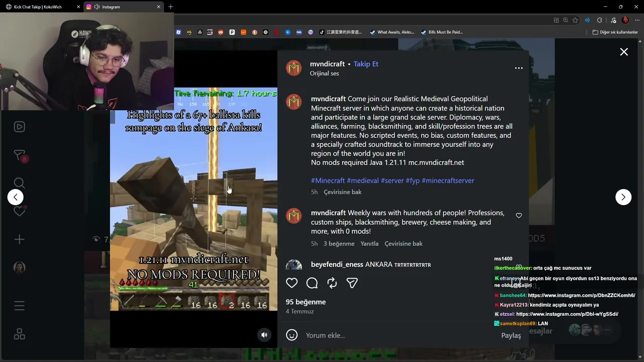Open the Dbl-wYgSSdi Instagram link in chat

pyautogui.click(x=567, y=314)
